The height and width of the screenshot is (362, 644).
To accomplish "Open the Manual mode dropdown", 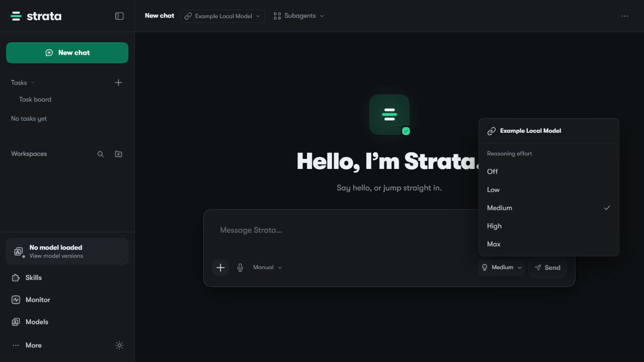I will pos(267,267).
